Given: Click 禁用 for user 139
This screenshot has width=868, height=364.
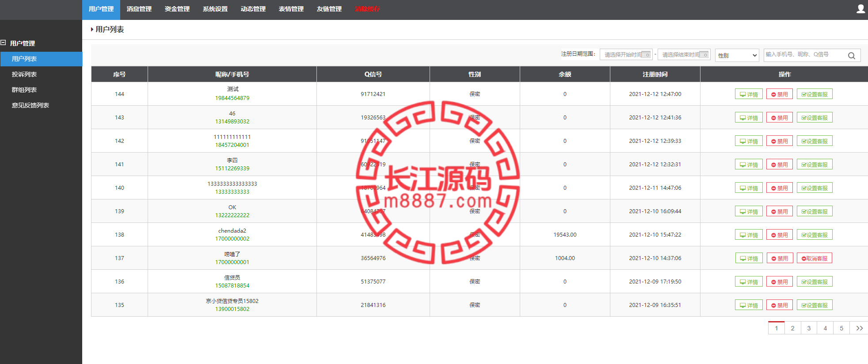Looking at the screenshot, I should 780,211.
